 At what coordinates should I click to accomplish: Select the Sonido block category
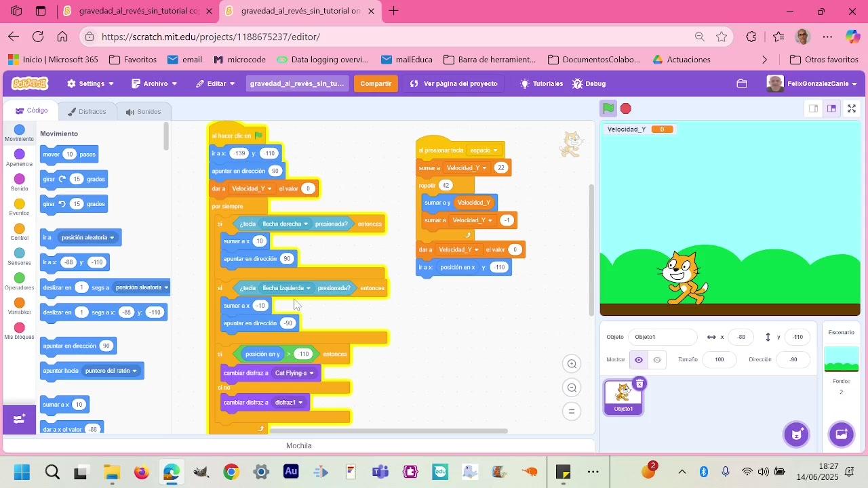point(19,182)
